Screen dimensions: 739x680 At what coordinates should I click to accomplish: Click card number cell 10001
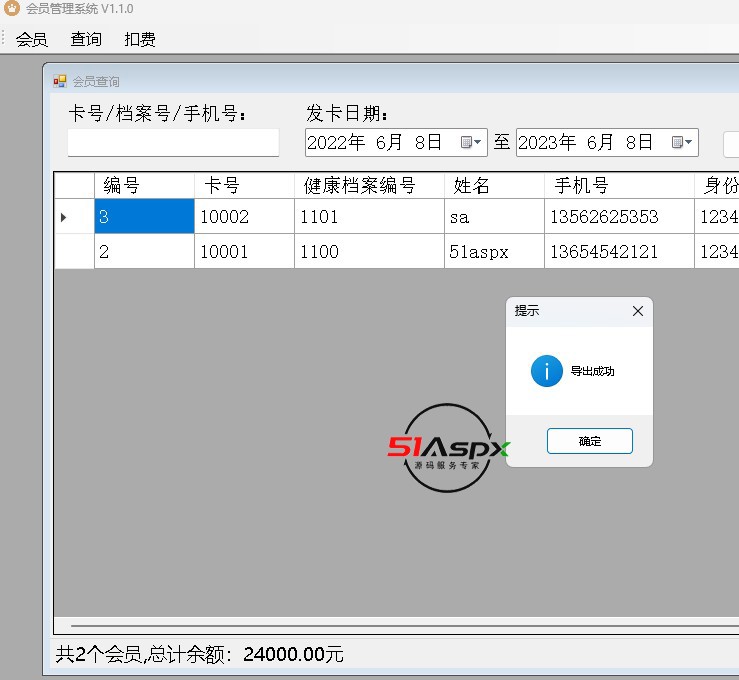coord(244,251)
